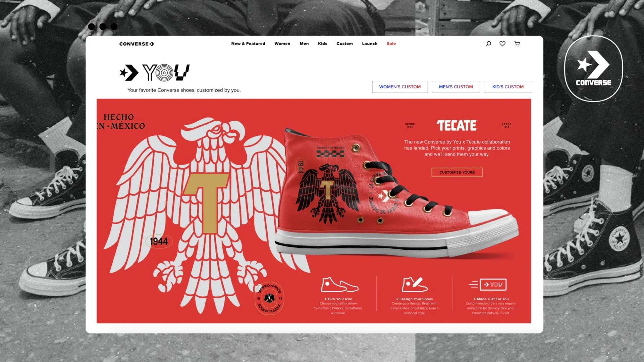Go to the Kids menu
644x362 pixels.
pos(323,44)
